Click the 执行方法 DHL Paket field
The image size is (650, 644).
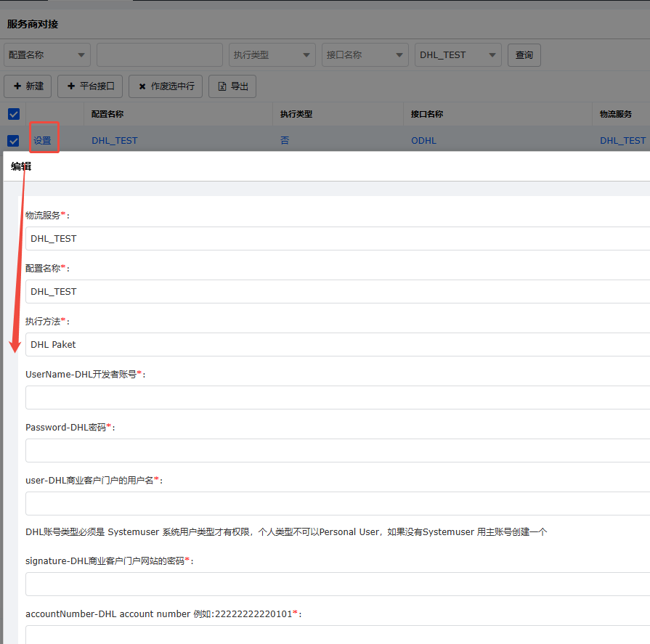tap(338, 344)
